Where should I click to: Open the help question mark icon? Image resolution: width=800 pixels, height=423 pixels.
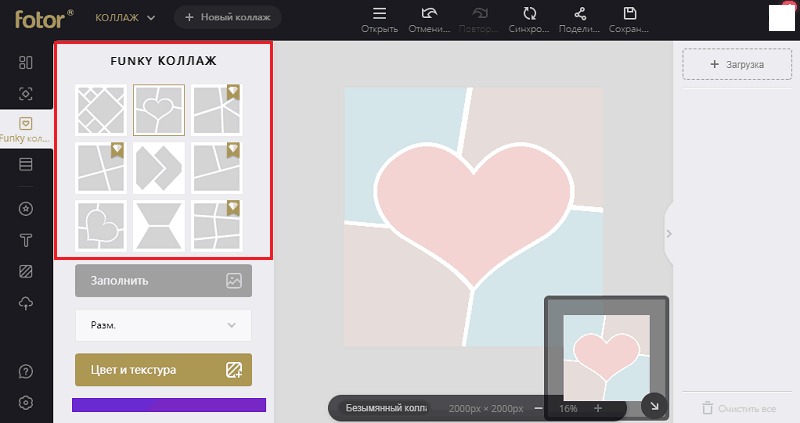(x=26, y=371)
